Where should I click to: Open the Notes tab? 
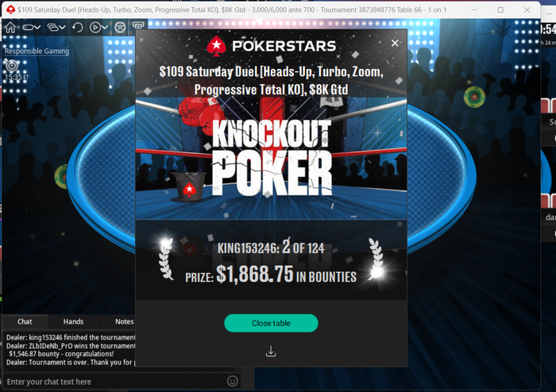124,321
